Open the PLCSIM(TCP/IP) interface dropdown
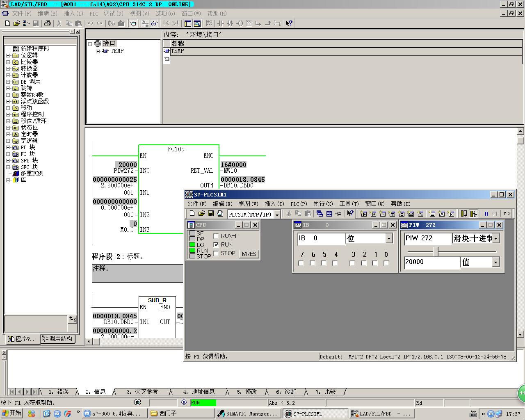The image size is (525, 420). [277, 215]
